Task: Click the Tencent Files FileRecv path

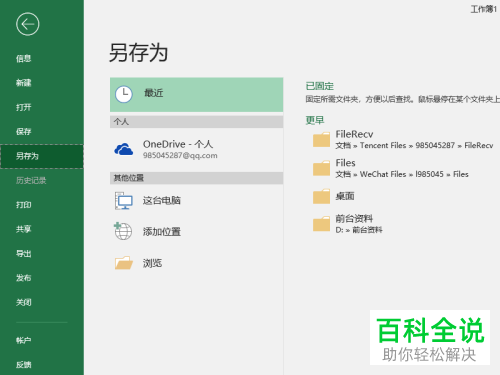Action: (414, 146)
